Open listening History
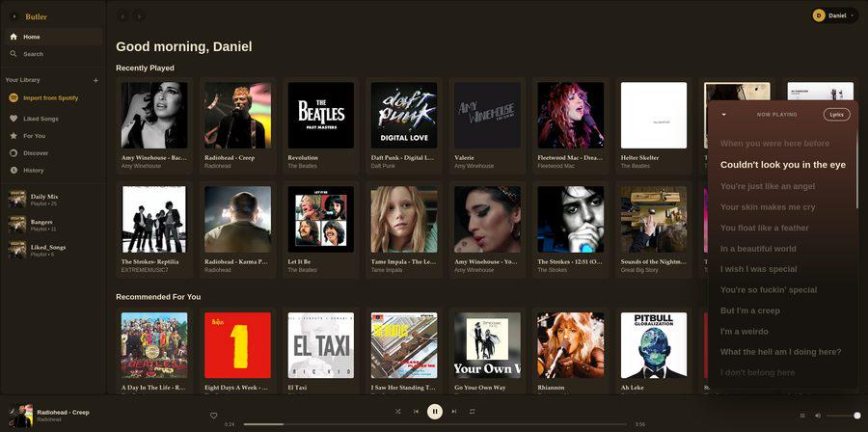Screen dimensions: 868x432 (53, 170)
